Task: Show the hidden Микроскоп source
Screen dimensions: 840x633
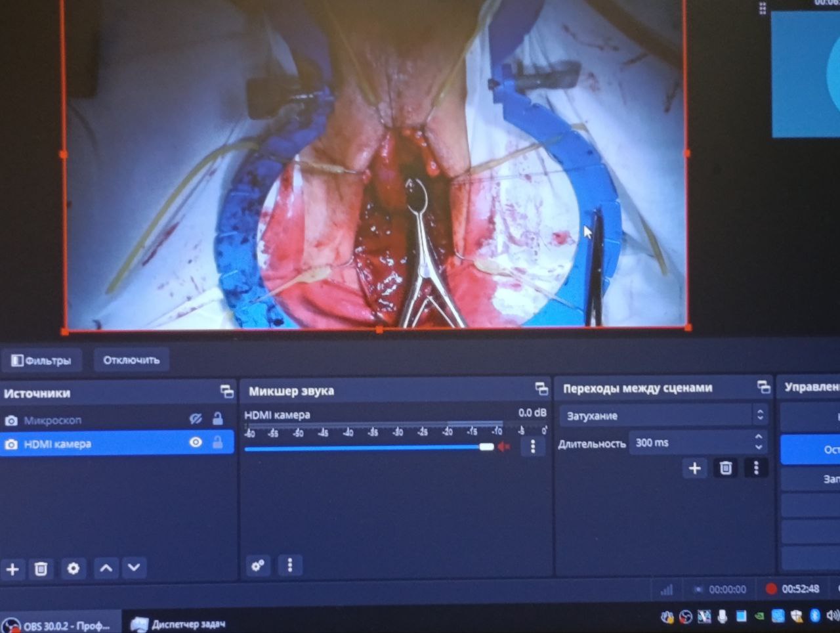Action: pos(196,419)
